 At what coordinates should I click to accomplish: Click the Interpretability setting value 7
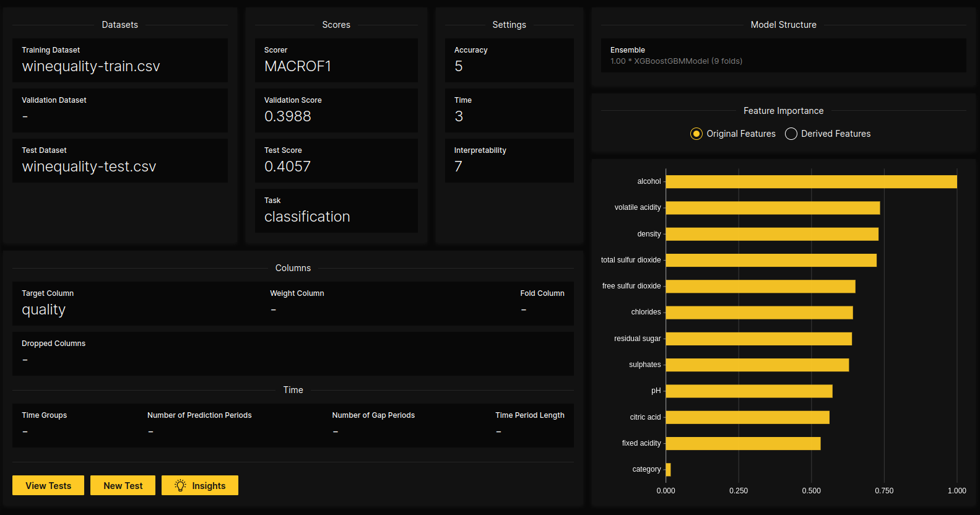click(458, 167)
